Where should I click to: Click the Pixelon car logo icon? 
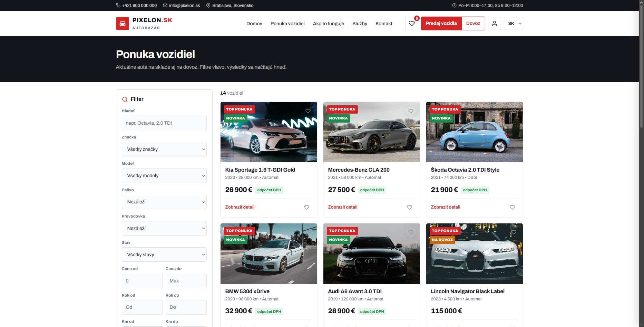pos(122,23)
